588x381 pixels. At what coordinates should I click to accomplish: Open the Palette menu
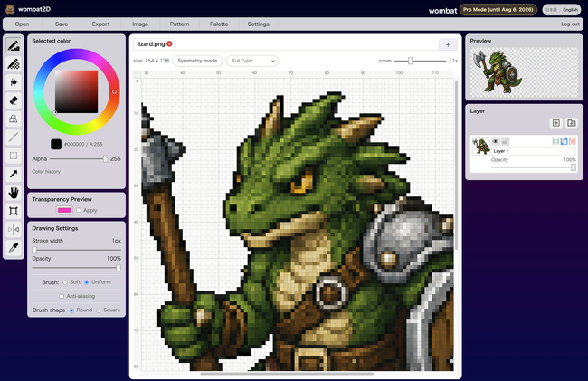219,24
